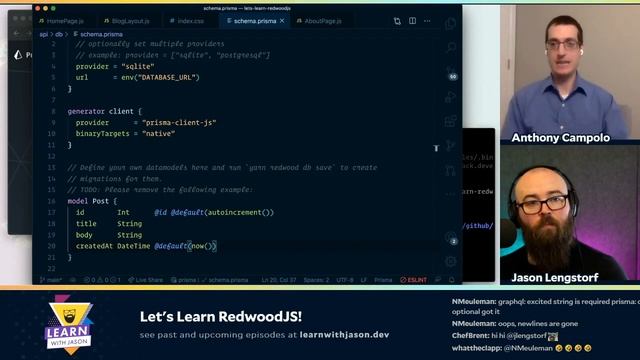Screen dimensions: 640x360
Task: Click the feedback icon in status bar
Action: coord(438,280)
